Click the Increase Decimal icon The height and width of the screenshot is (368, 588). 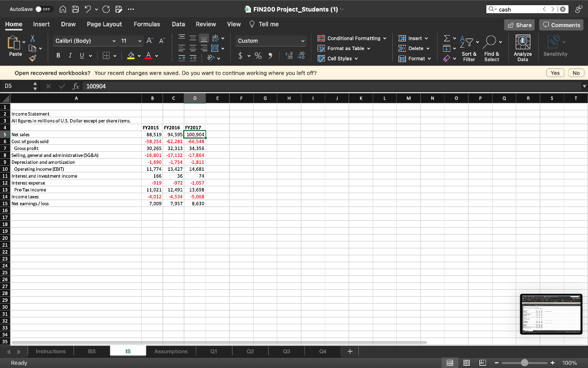pos(289,55)
